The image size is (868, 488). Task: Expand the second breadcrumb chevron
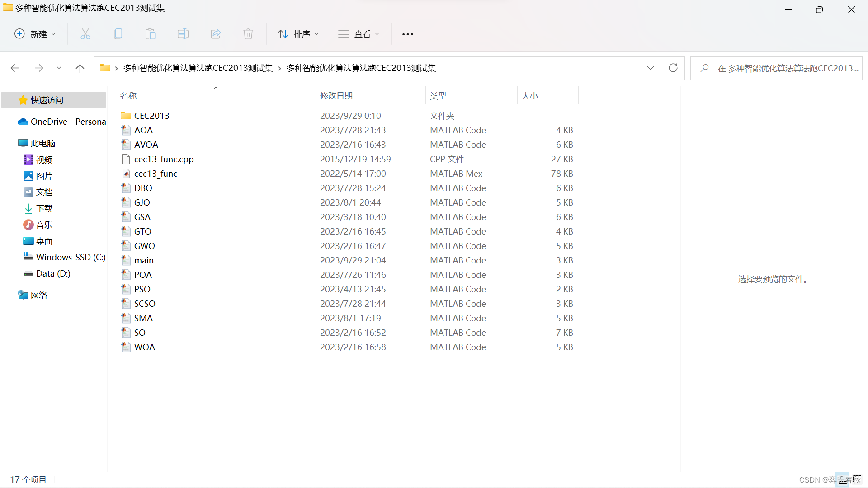click(x=280, y=68)
